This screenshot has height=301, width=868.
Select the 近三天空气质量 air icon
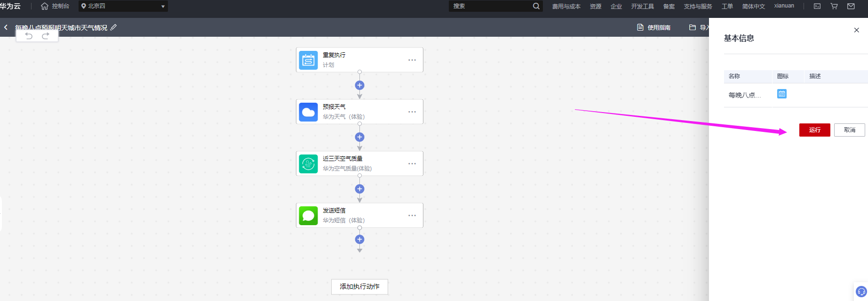point(308,164)
